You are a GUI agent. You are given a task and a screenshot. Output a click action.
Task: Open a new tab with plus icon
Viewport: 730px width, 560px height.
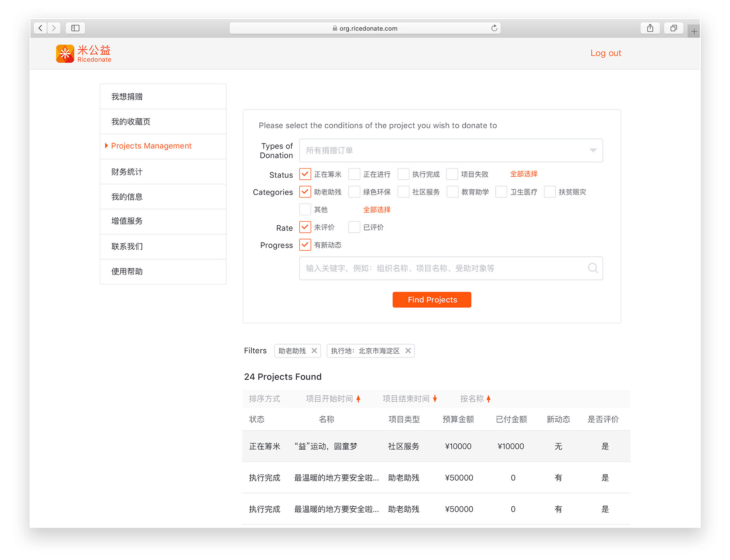pyautogui.click(x=694, y=31)
